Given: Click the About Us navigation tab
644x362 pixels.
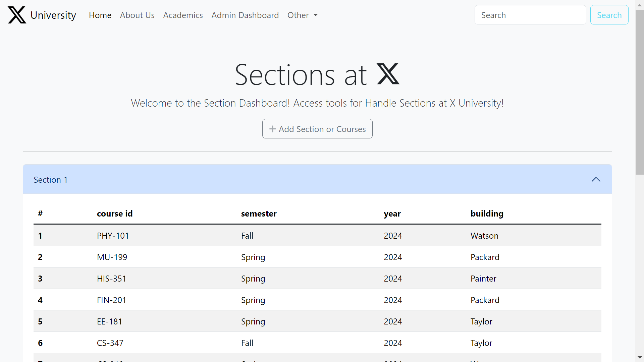Looking at the screenshot, I should pos(137,15).
